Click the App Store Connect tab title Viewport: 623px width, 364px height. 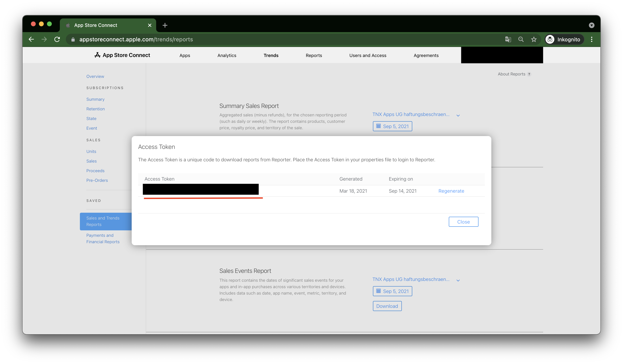coord(96,25)
